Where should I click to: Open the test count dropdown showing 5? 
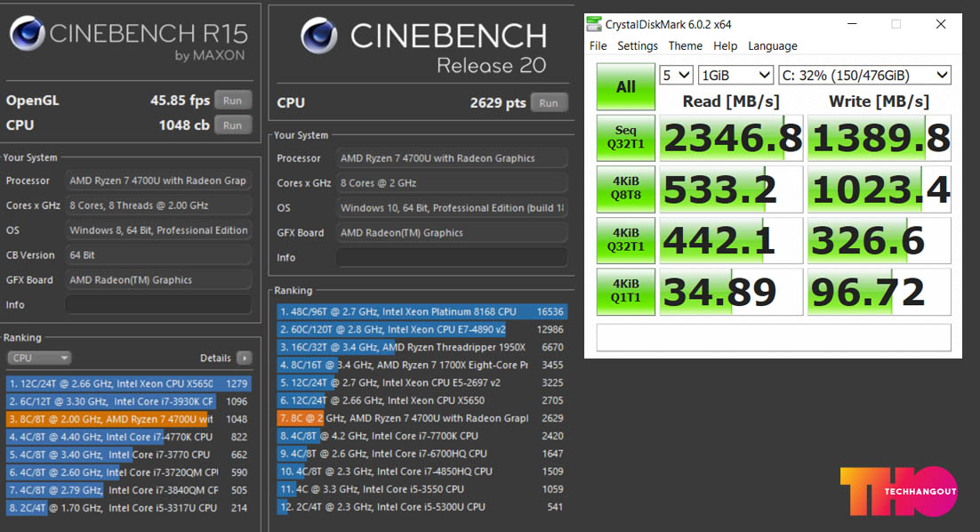[676, 76]
